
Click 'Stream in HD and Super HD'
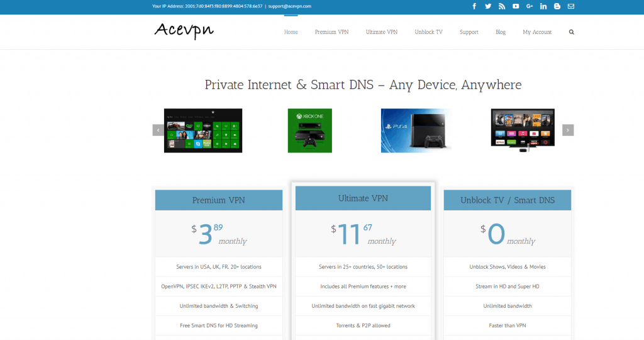(508, 286)
